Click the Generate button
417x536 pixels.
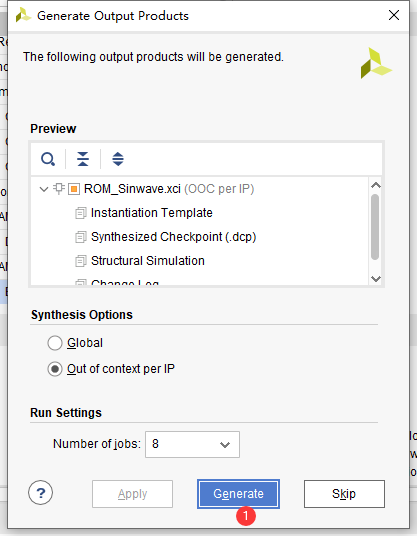click(x=238, y=494)
